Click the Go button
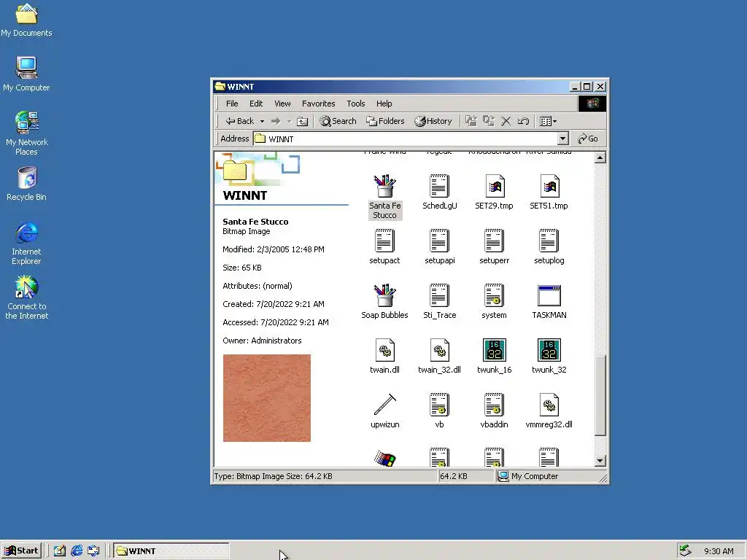Image resolution: width=747 pixels, height=560 pixels. (587, 139)
